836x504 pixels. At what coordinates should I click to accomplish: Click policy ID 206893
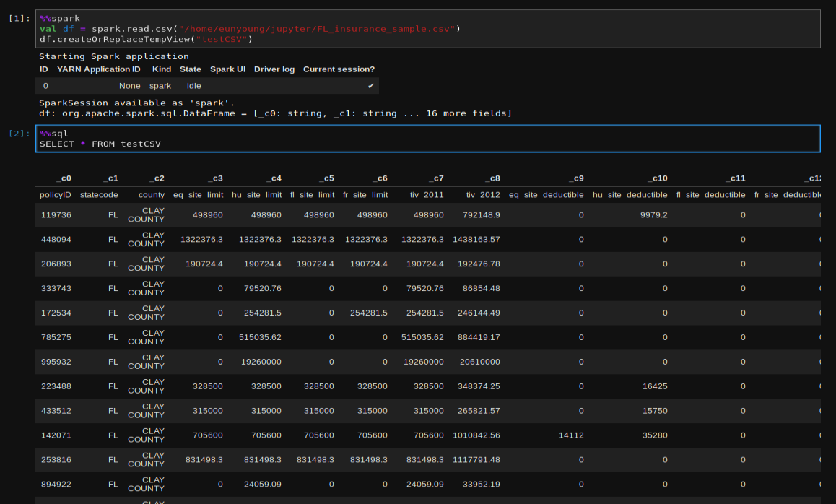pos(56,264)
